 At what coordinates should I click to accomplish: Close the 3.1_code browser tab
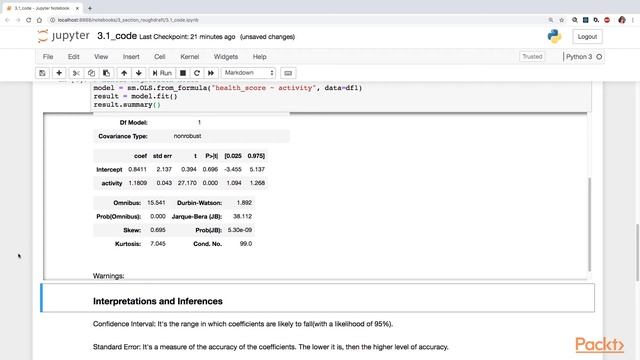point(77,8)
